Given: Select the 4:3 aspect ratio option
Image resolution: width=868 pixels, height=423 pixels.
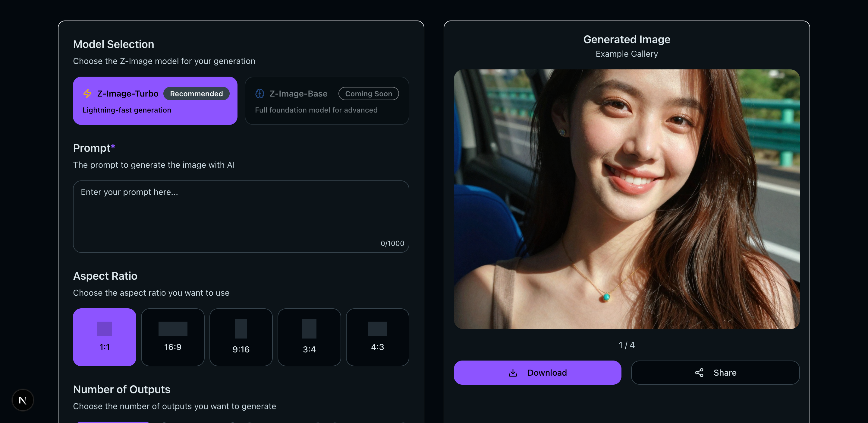Looking at the screenshot, I should tap(377, 337).
